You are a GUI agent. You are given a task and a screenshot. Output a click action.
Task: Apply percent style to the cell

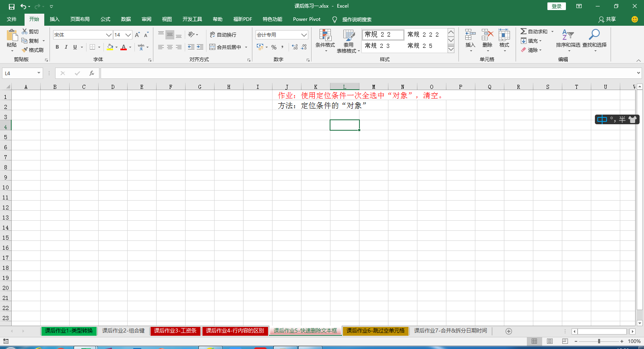[274, 47]
